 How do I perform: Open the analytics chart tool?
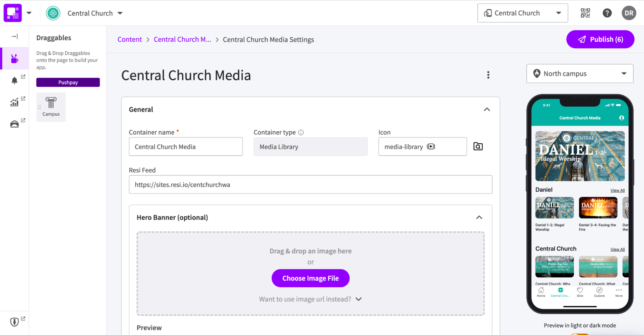[14, 102]
